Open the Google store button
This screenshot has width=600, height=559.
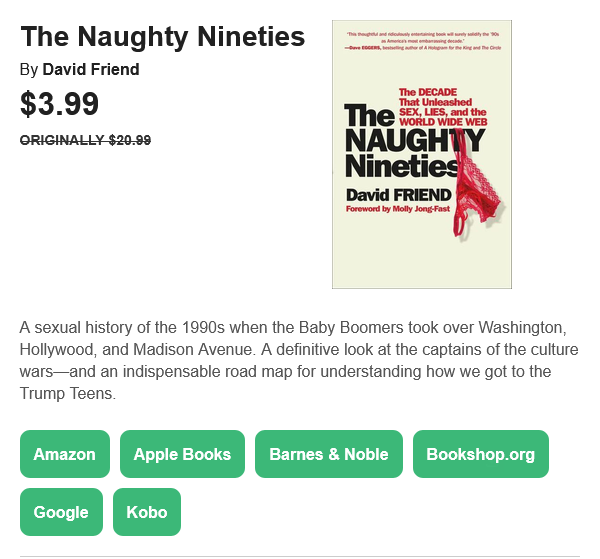click(x=61, y=512)
